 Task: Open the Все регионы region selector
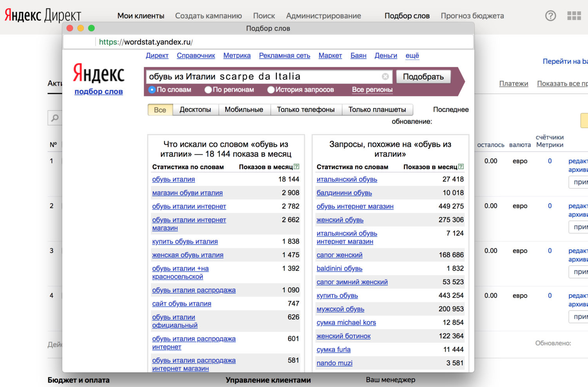(x=372, y=90)
